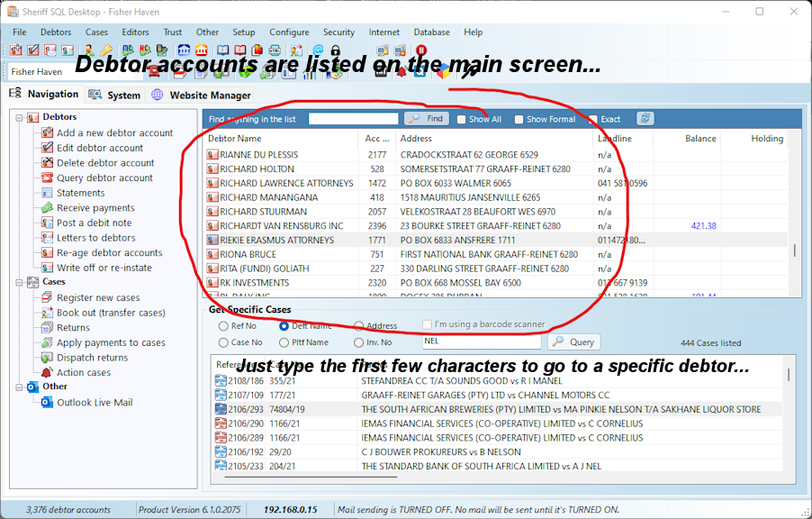812x519 pixels.
Task: Select the Inv. No radio button
Action: click(x=358, y=342)
